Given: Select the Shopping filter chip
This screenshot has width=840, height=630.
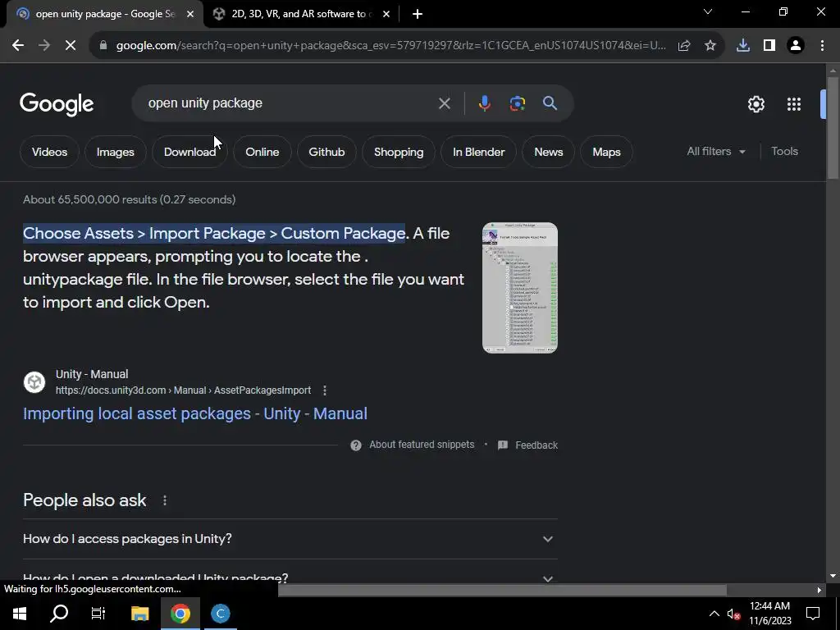Looking at the screenshot, I should click(399, 152).
